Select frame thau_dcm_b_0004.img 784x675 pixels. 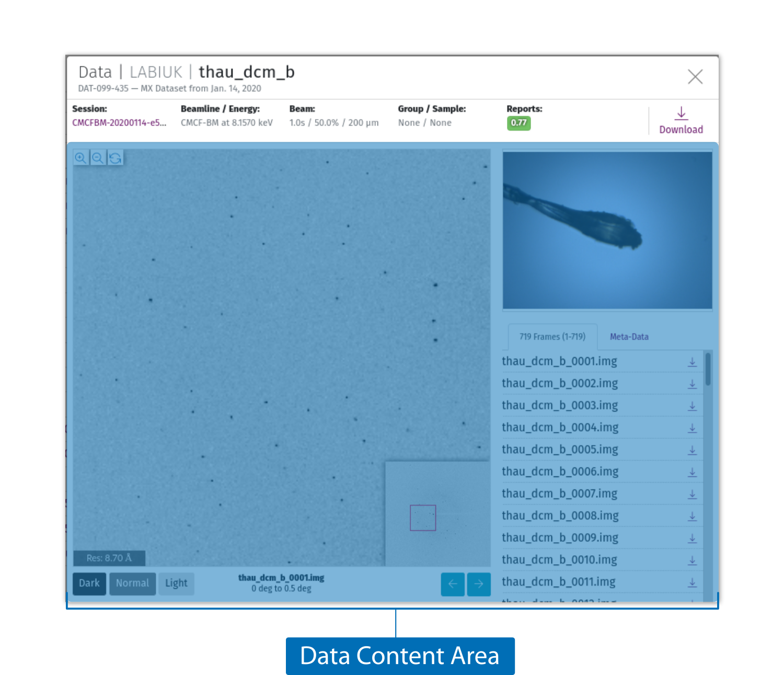click(560, 427)
